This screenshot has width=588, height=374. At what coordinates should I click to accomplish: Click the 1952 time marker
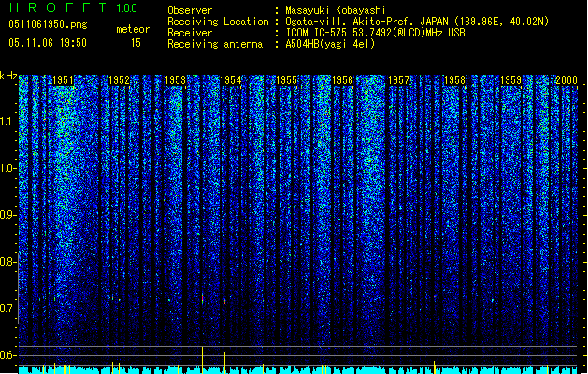tap(119, 80)
